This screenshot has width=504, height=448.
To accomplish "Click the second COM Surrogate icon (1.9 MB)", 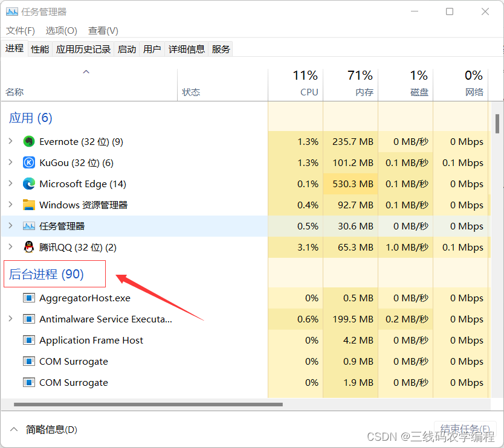I will click(29, 382).
